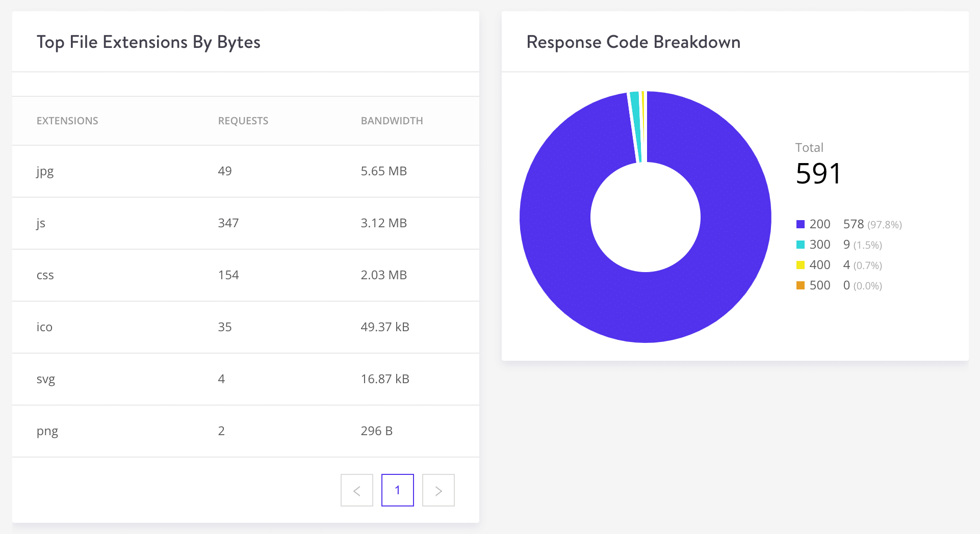This screenshot has width=980, height=534.
Task: Sort by the REQUESTS column header
Action: 243,121
